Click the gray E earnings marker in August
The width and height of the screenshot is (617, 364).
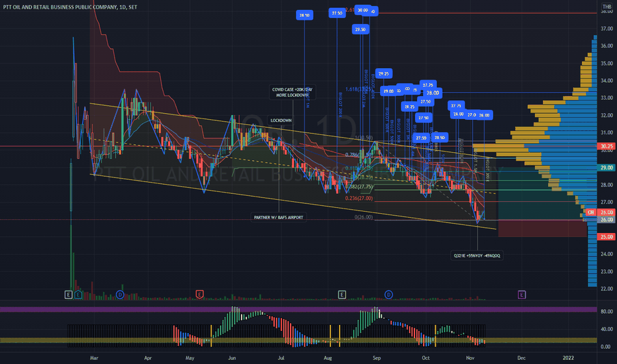pyautogui.click(x=342, y=295)
